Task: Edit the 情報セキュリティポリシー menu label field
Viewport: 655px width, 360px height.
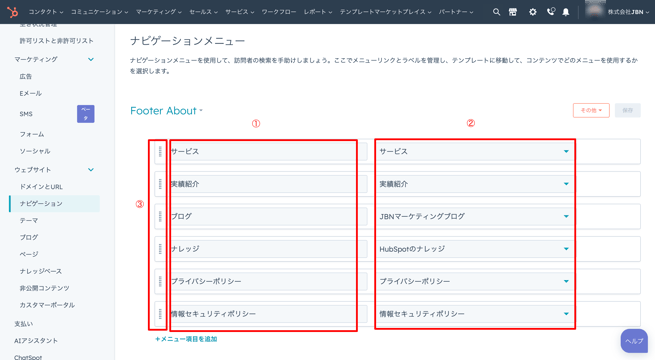Action: click(x=267, y=314)
